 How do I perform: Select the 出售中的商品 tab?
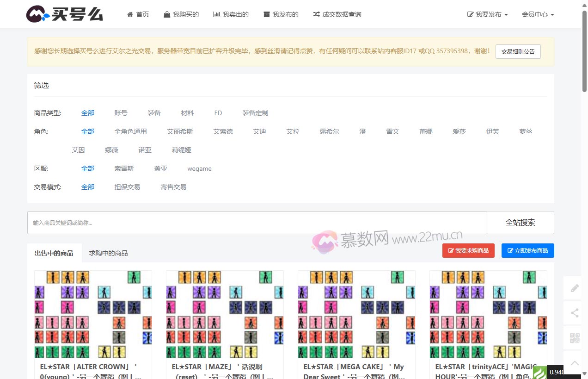point(54,253)
